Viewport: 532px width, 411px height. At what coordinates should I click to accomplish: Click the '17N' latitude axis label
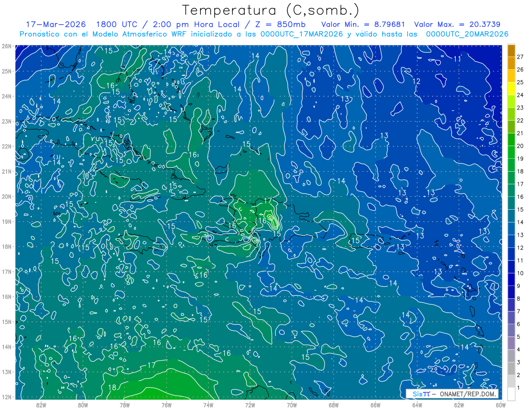[x=6, y=271]
